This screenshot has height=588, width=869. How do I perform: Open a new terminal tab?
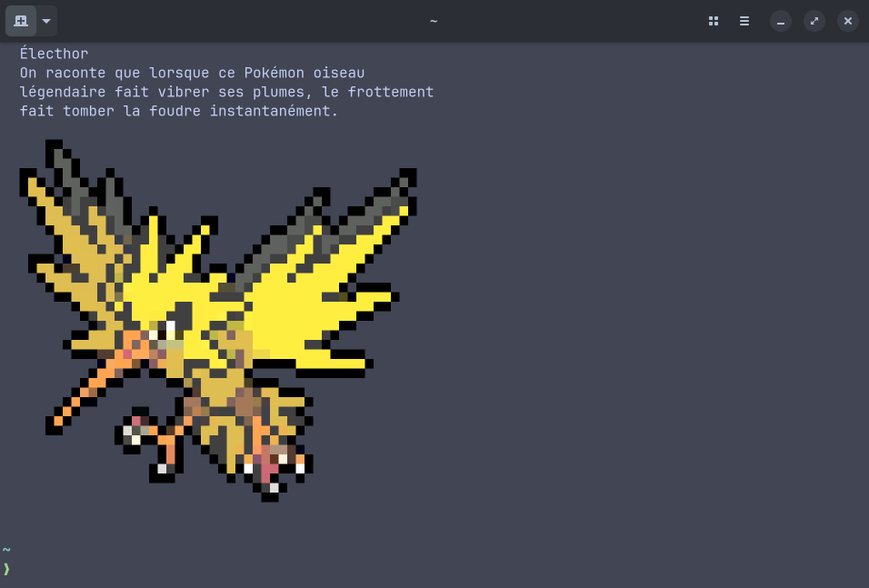click(x=21, y=21)
